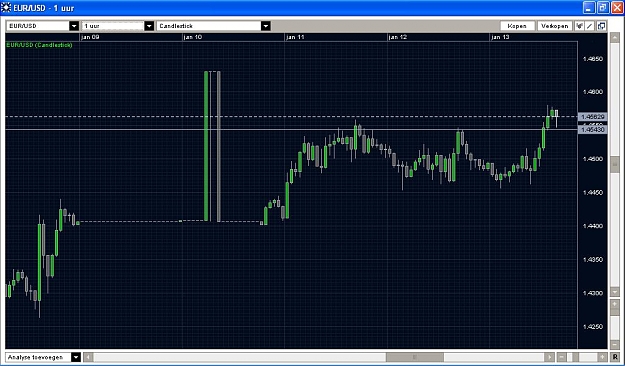The image size is (625, 366).
Task: Click the Kopen button
Action: click(517, 26)
